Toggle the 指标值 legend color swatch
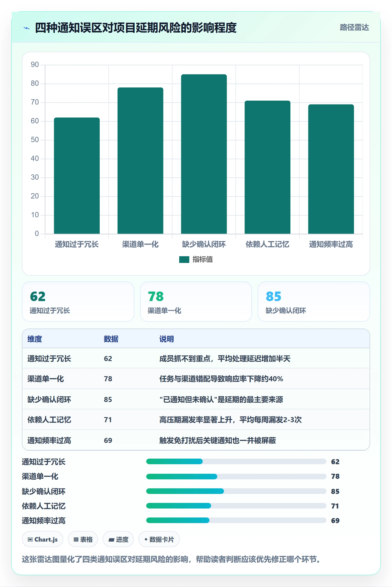The image size is (392, 587). click(184, 260)
